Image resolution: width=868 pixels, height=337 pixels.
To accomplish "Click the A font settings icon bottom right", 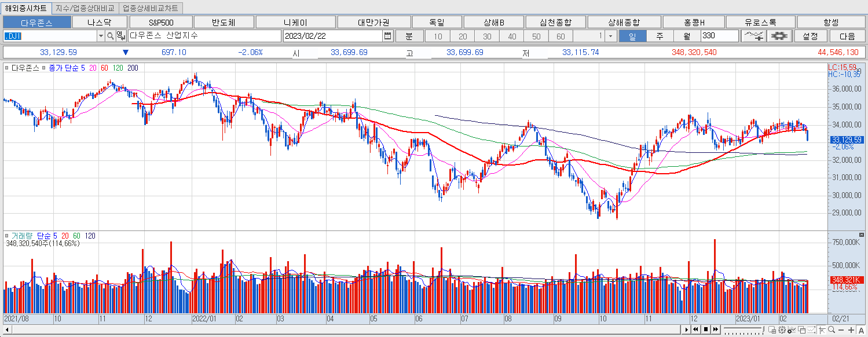I will tap(862, 330).
